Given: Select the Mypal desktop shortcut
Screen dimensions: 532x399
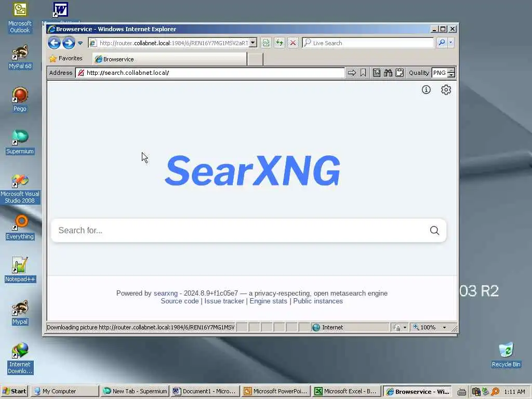Looking at the screenshot, I should point(20,312).
